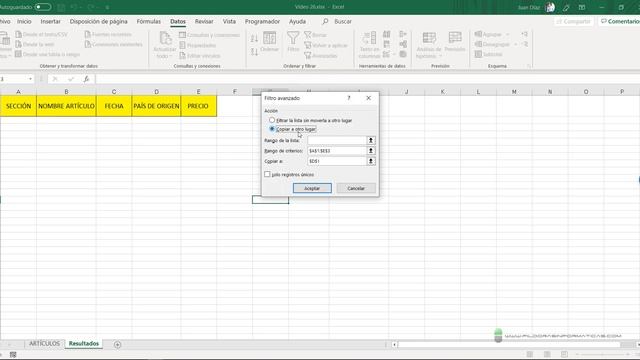Close the Filtro avanzado dialog
Screen dimensions: 640x360
(369, 98)
